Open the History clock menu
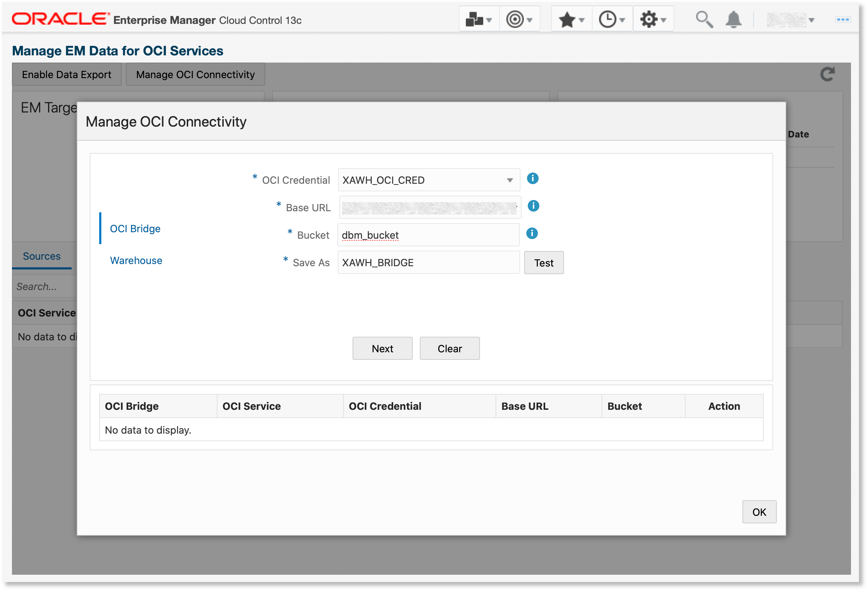 point(612,19)
